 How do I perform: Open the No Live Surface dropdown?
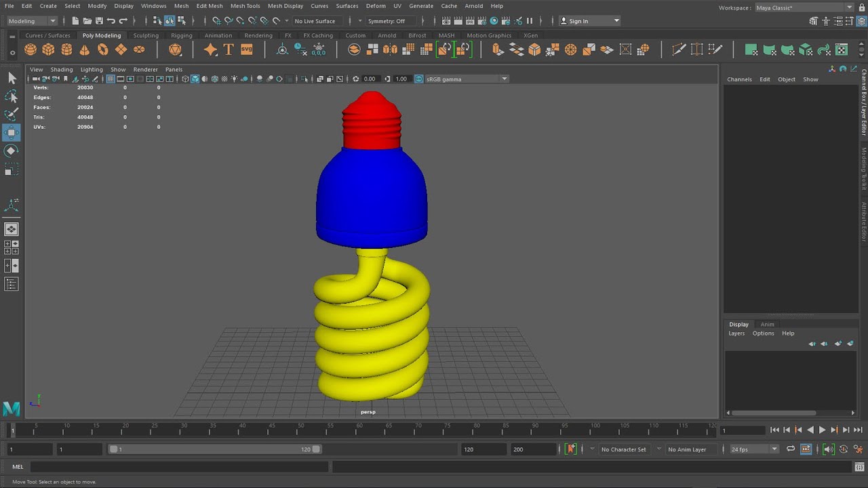pos(319,21)
